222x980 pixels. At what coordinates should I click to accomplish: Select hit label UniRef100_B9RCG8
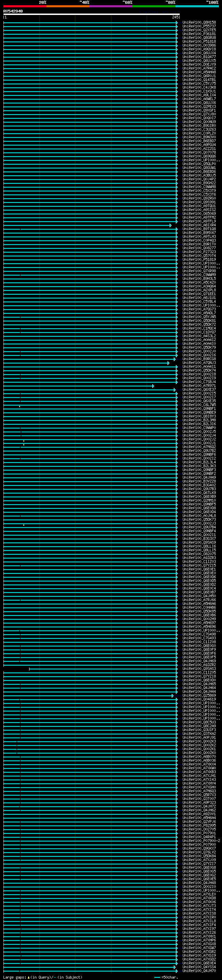point(199,359)
